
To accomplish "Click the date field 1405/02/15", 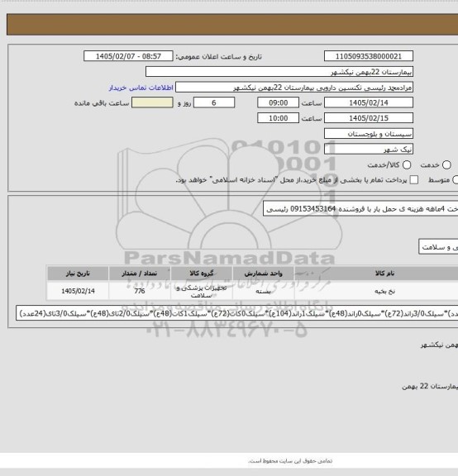I will (369, 118).
